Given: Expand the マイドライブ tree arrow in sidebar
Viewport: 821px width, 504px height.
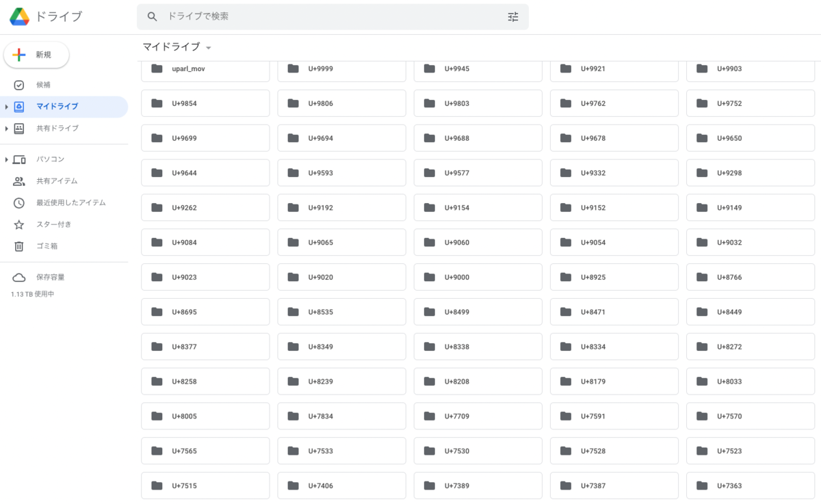Looking at the screenshot, I should tap(6, 107).
